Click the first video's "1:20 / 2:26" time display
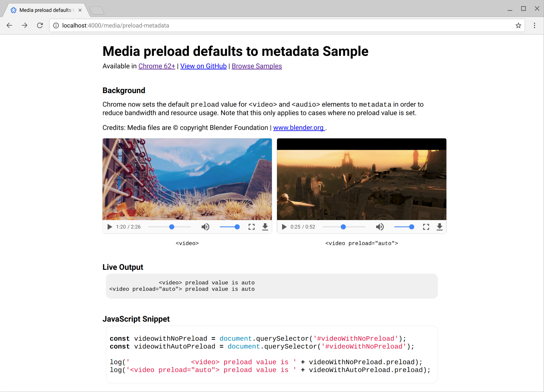This screenshot has width=544, height=392. [x=128, y=227]
